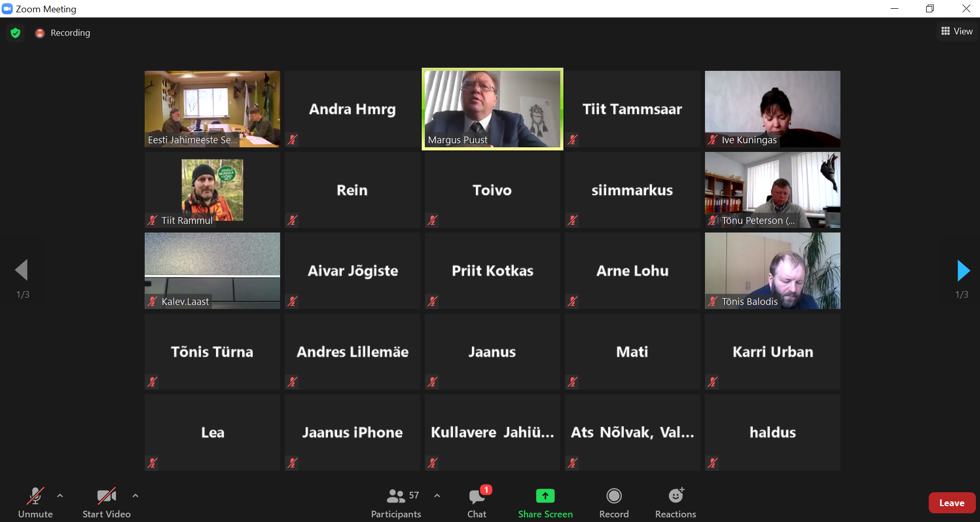The image size is (980, 522).
Task: Click the red Recording indicator
Action: pyautogui.click(x=40, y=33)
